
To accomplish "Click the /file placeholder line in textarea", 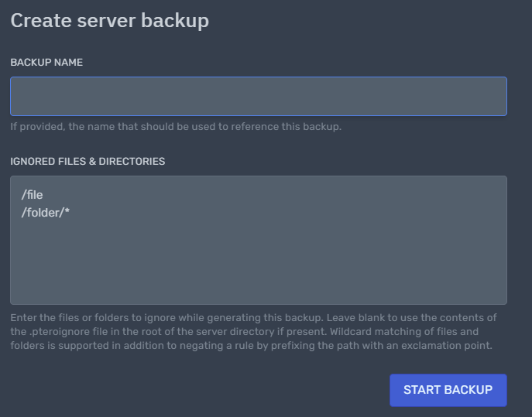I will click(33, 195).
